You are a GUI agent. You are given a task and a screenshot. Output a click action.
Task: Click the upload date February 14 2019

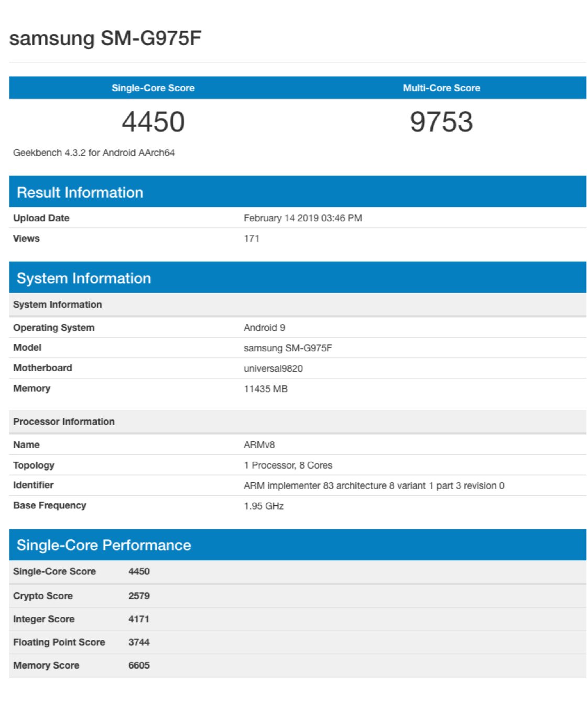click(x=302, y=218)
